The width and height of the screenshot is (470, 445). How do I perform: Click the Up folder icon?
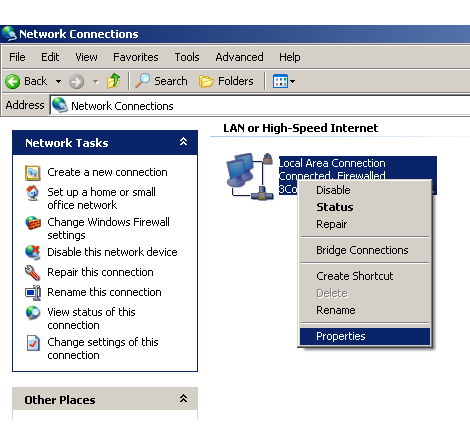point(114,81)
